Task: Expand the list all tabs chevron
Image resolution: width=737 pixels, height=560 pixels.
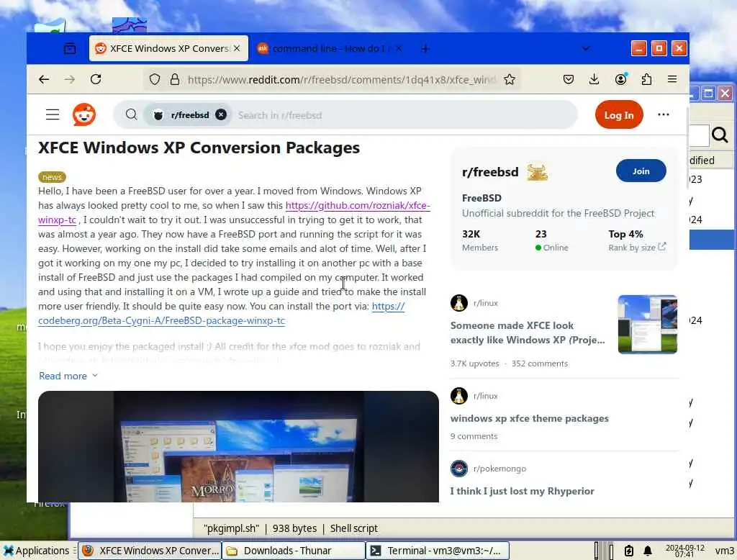Action: point(586,48)
